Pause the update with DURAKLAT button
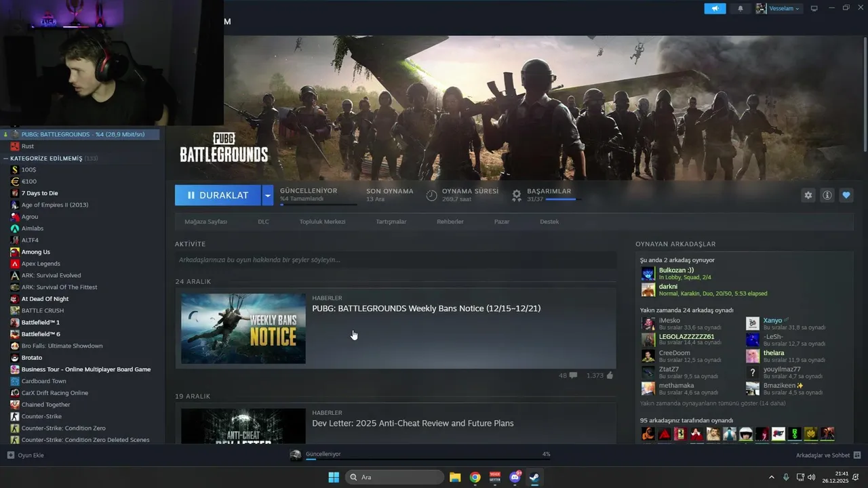 218,195
